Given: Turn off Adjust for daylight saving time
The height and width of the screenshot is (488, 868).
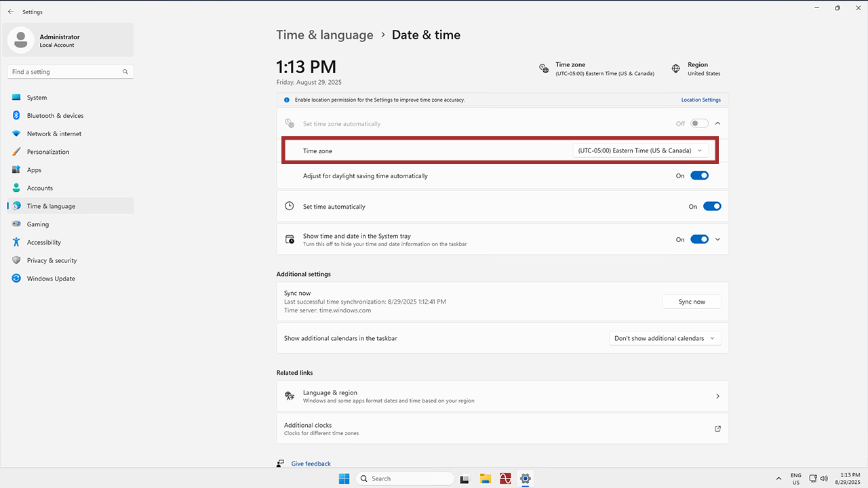Looking at the screenshot, I should [699, 176].
